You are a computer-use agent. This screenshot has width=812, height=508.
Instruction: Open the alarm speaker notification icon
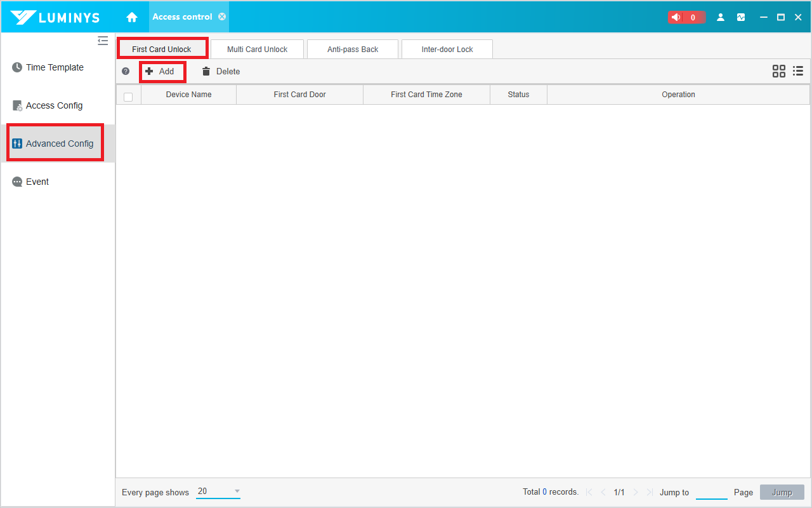tap(676, 17)
